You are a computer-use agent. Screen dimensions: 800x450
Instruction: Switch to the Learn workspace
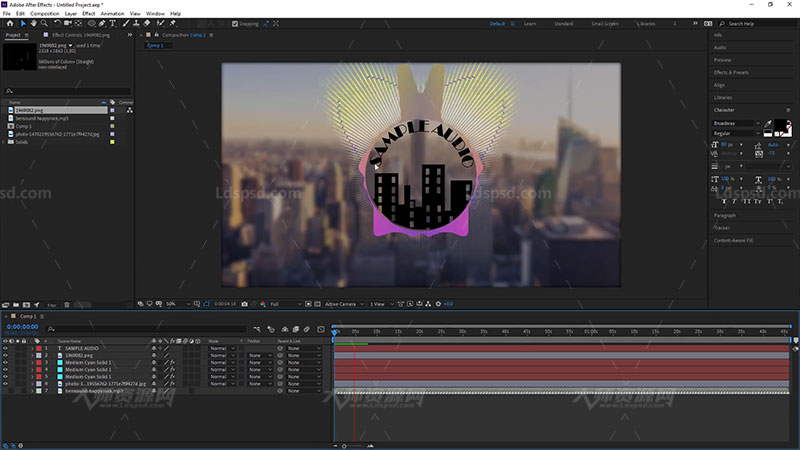point(530,24)
